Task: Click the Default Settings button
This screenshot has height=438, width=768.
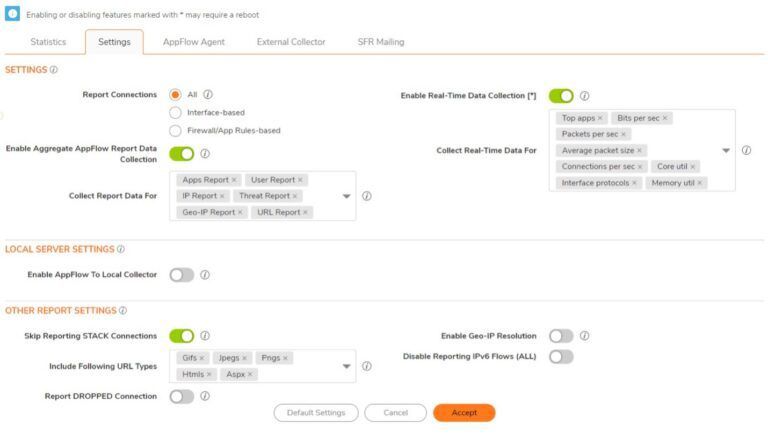Action: pos(316,413)
